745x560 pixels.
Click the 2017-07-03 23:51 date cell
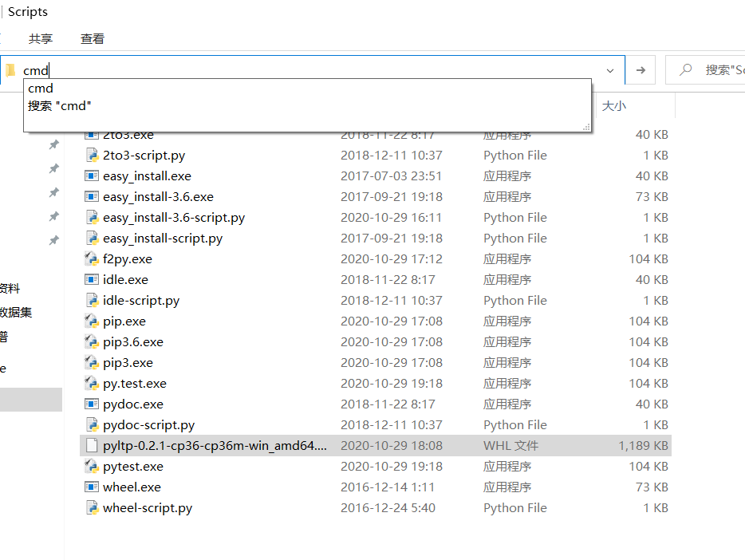tap(391, 175)
